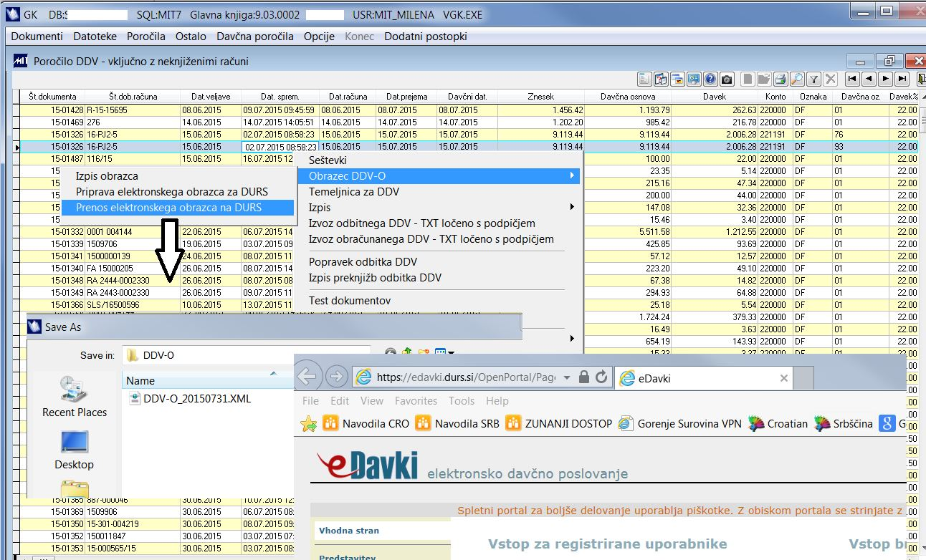This screenshot has width=926, height=560.
Task: Click the printer icon in the toolbar
Action: click(780, 79)
